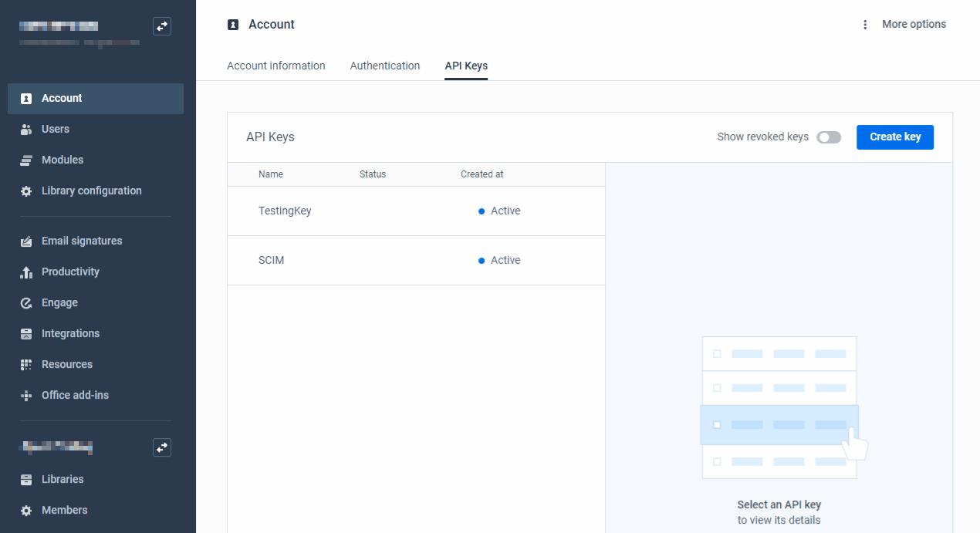The height and width of the screenshot is (533, 980).
Task: Open the Modules section
Action: 63,160
